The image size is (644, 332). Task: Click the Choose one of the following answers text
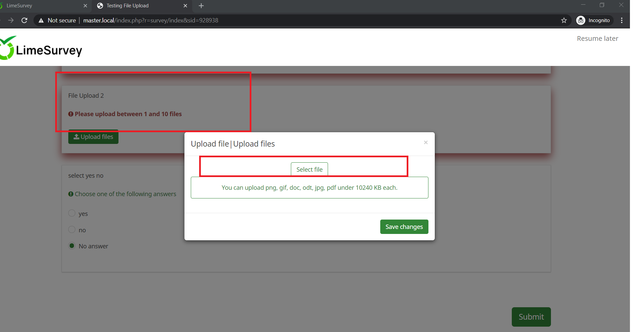tap(126, 194)
